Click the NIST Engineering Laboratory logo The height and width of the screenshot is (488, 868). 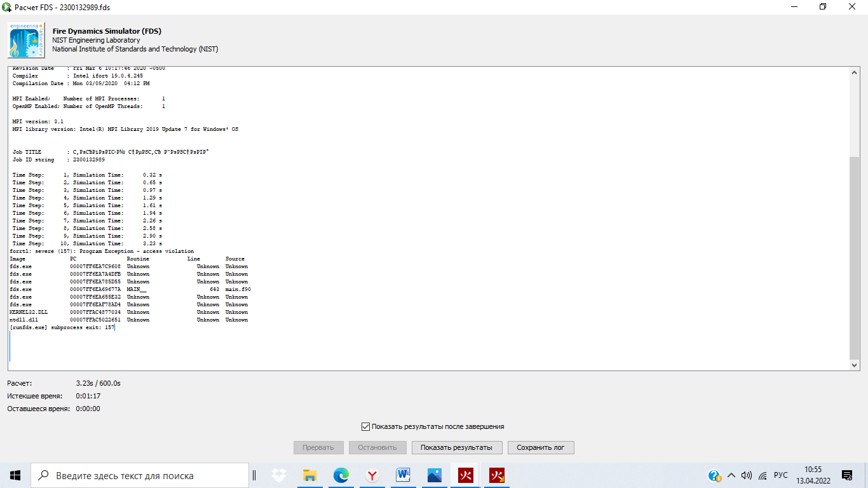(27, 40)
